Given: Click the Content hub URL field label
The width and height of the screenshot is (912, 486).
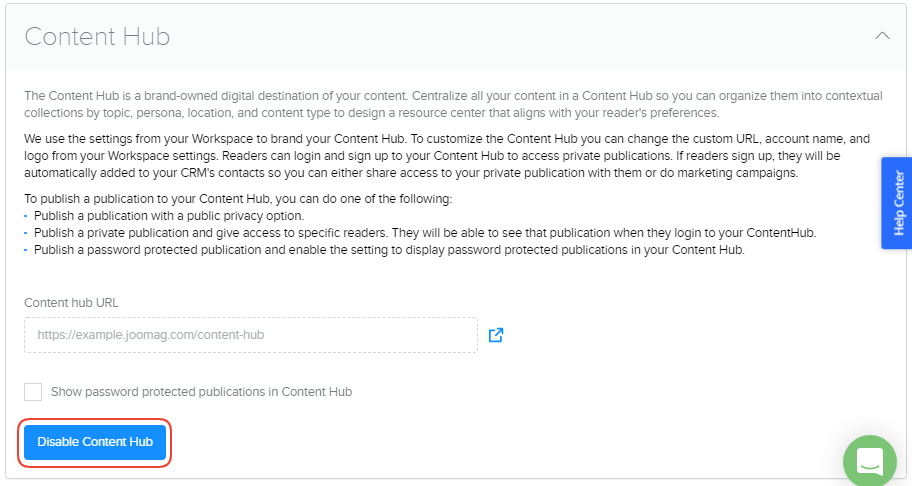Looking at the screenshot, I should pyautogui.click(x=71, y=303).
